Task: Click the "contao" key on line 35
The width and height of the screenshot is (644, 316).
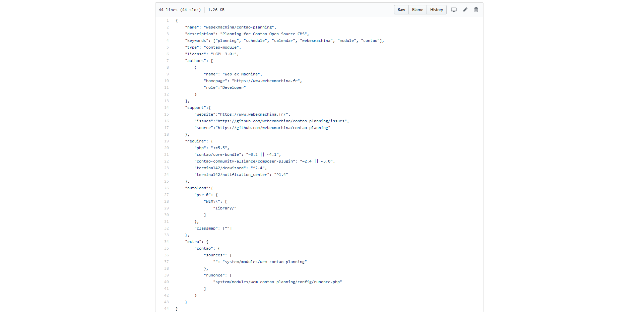Action: (x=204, y=248)
